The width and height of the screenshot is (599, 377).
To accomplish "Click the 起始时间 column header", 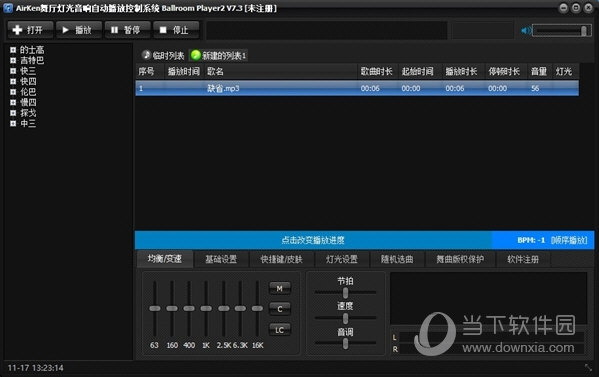I will click(x=419, y=71).
